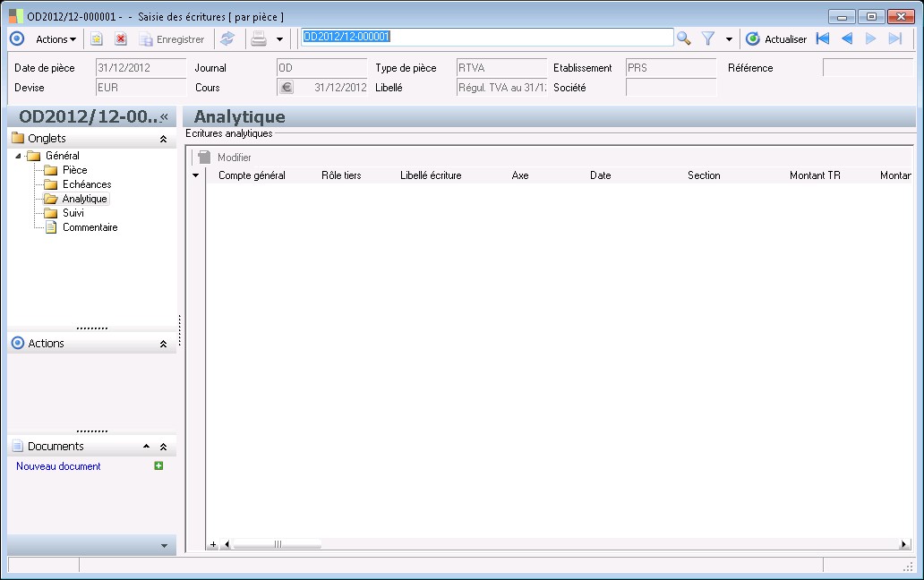Click the magnifying glass search icon
This screenshot has width=924, height=580.
click(x=683, y=38)
